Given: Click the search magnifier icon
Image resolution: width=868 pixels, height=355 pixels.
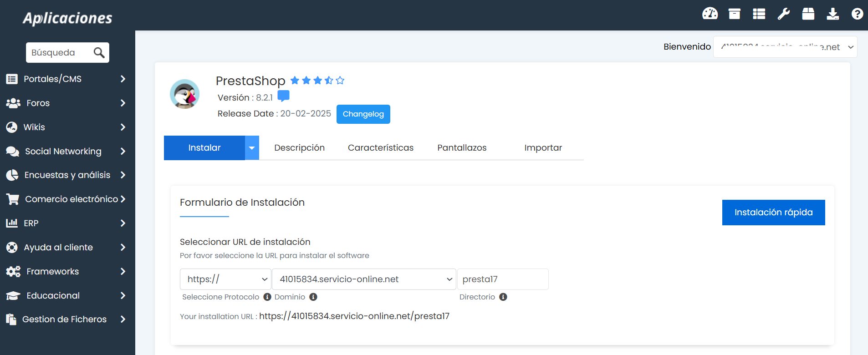Looking at the screenshot, I should (99, 53).
